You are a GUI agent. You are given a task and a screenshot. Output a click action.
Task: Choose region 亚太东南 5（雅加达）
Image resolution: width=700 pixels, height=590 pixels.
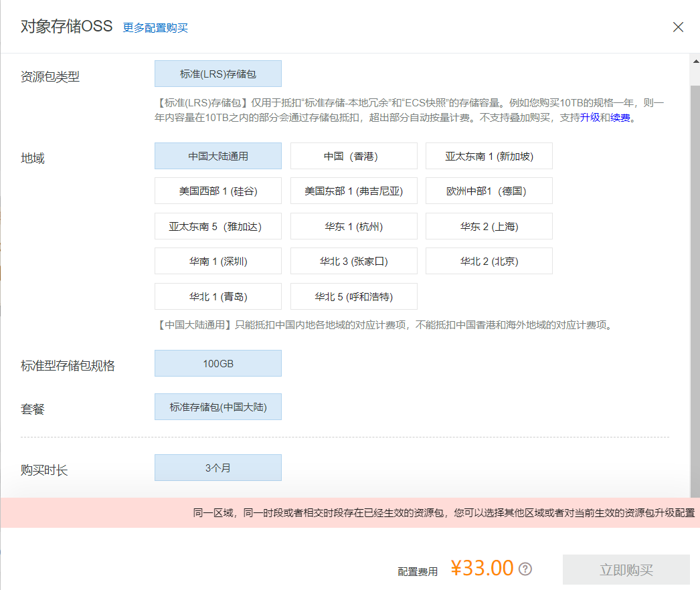point(218,226)
